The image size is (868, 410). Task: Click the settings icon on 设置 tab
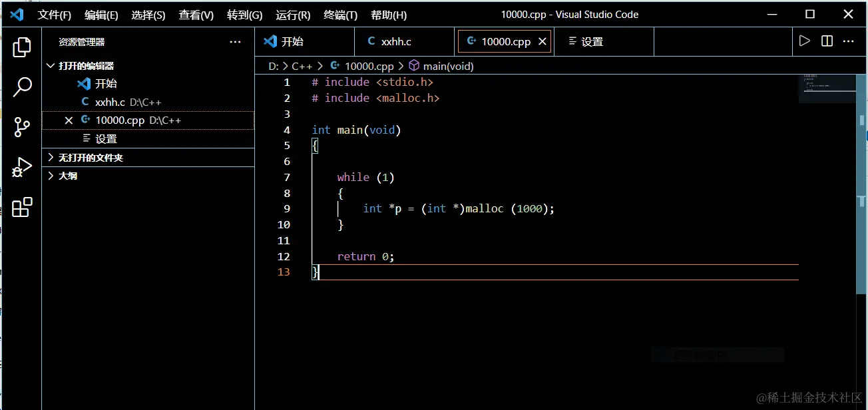click(572, 41)
